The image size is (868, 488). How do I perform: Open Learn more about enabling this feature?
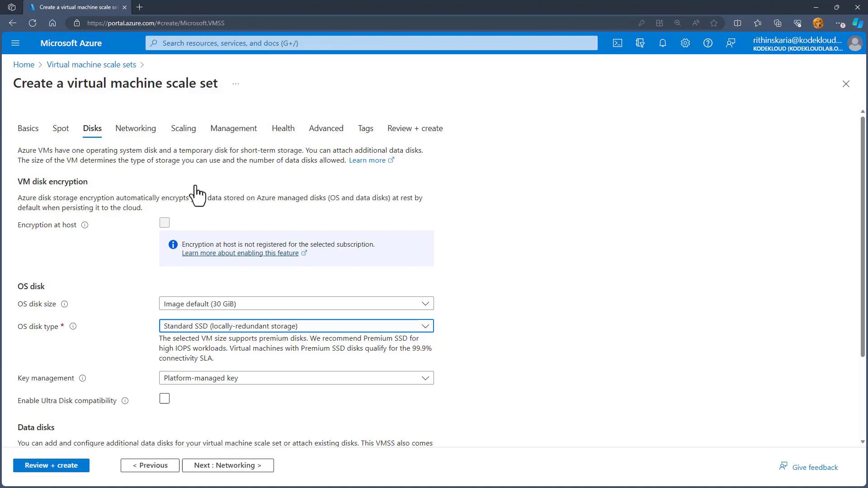pyautogui.click(x=244, y=253)
